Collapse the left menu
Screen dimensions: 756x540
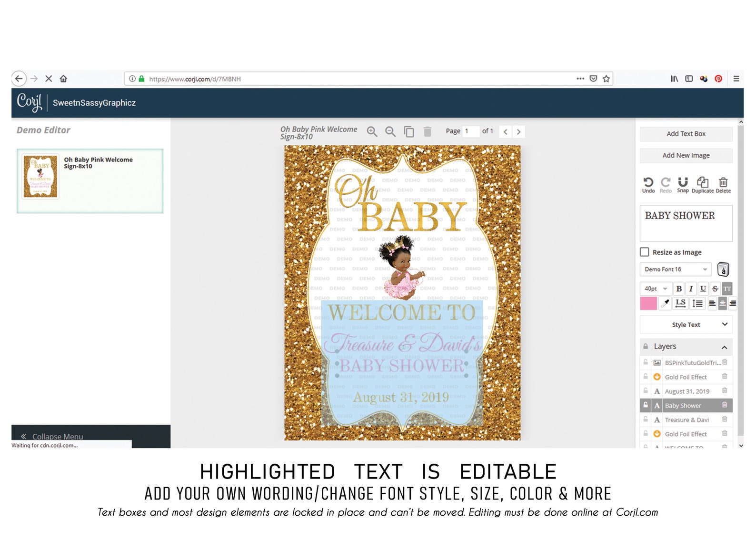pyautogui.click(x=52, y=436)
